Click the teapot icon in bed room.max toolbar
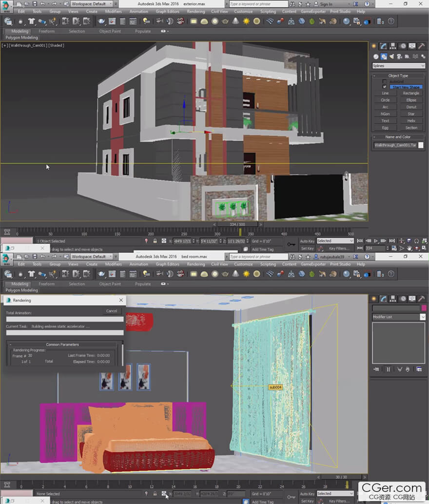Screen dimensions: 429x504 101,274
